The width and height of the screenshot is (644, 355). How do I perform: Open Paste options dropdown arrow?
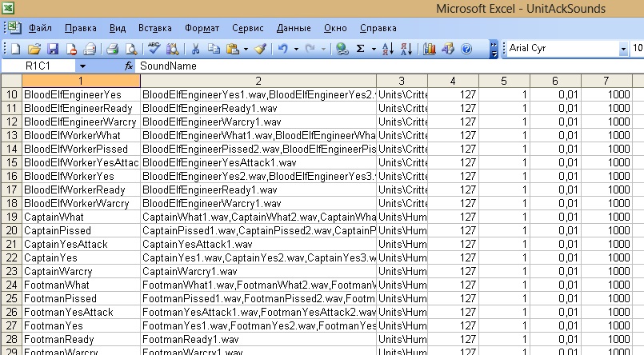click(246, 50)
